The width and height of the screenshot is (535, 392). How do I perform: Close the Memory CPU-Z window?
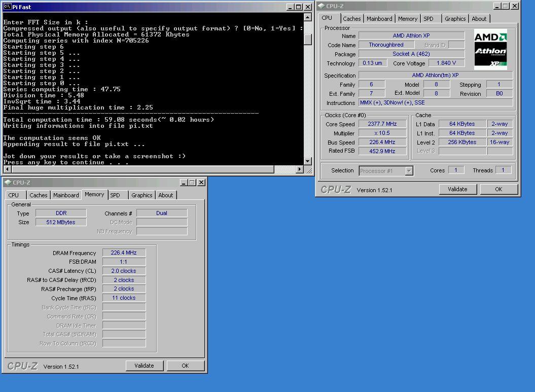[x=201, y=183]
